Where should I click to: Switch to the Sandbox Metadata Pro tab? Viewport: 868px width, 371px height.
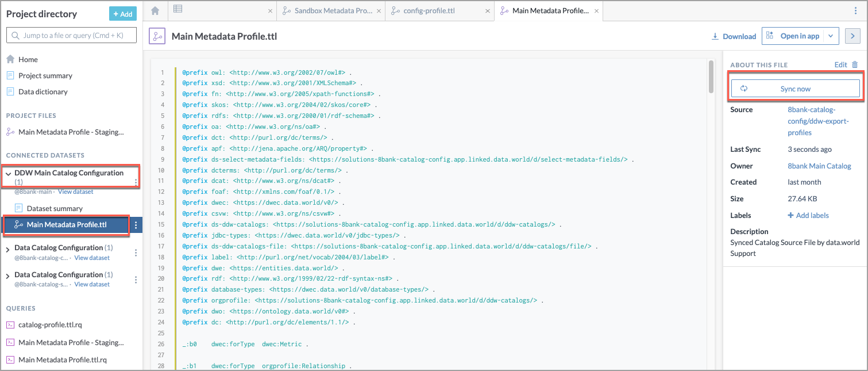click(x=331, y=10)
